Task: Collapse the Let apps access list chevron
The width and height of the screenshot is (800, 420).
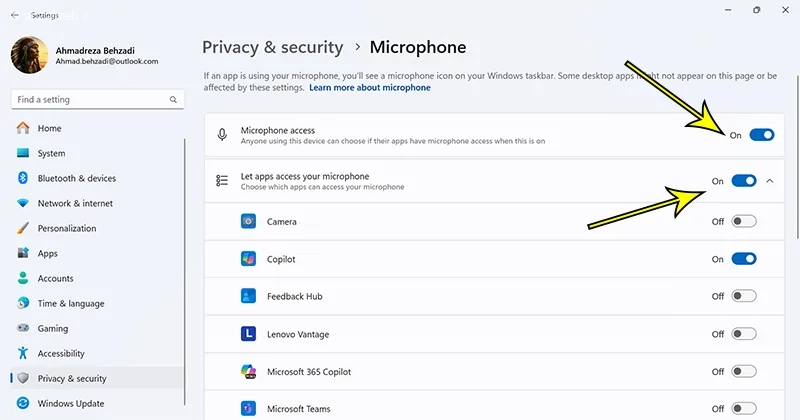Action: (x=770, y=181)
